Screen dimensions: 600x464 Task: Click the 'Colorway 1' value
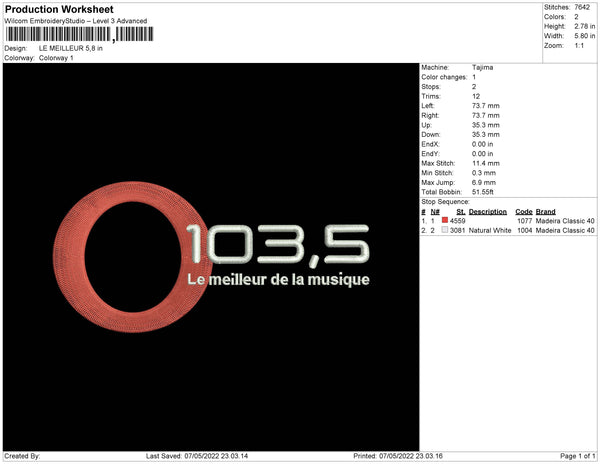click(x=56, y=58)
